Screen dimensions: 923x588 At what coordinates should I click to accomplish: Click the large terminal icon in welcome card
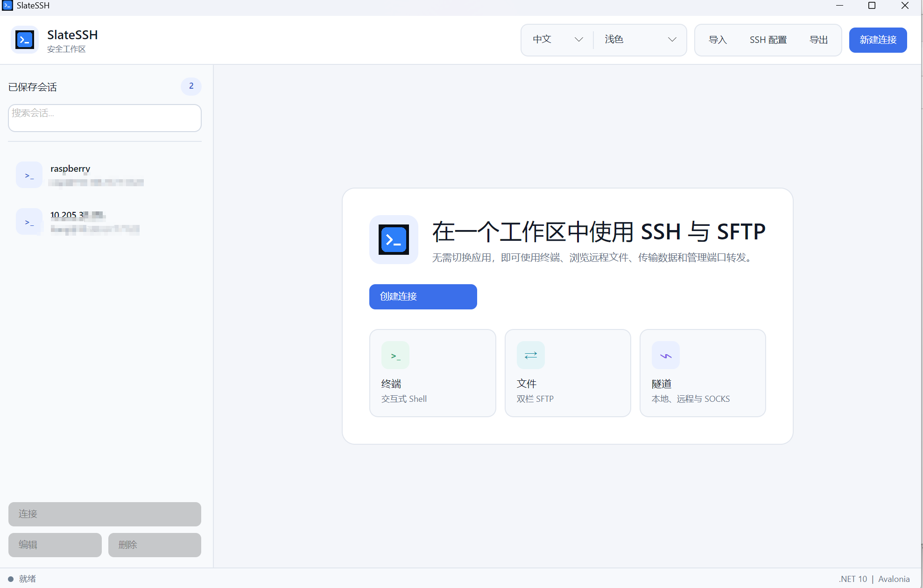(x=394, y=239)
